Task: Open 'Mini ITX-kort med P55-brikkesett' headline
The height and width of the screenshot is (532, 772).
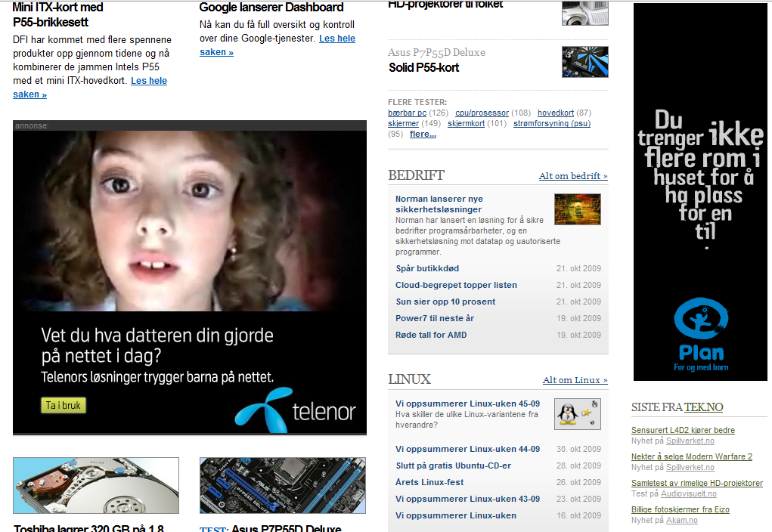Action: coord(58,15)
